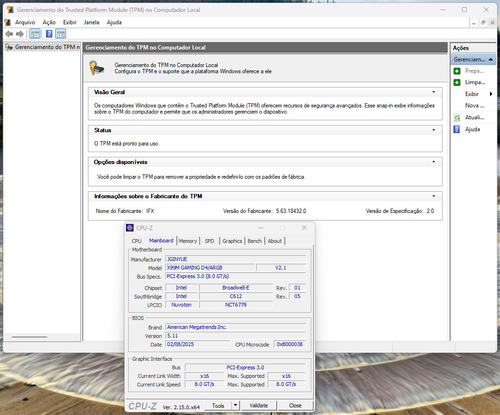This screenshot has height=415, width=500.
Task: Click the BIOS Version field 5.11
Action: click(x=235, y=336)
